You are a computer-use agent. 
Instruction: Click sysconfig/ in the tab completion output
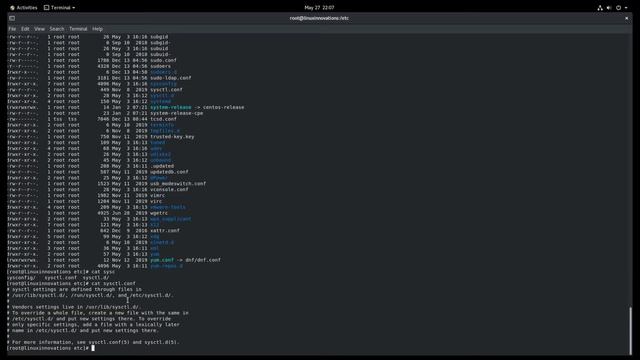pos(20,277)
